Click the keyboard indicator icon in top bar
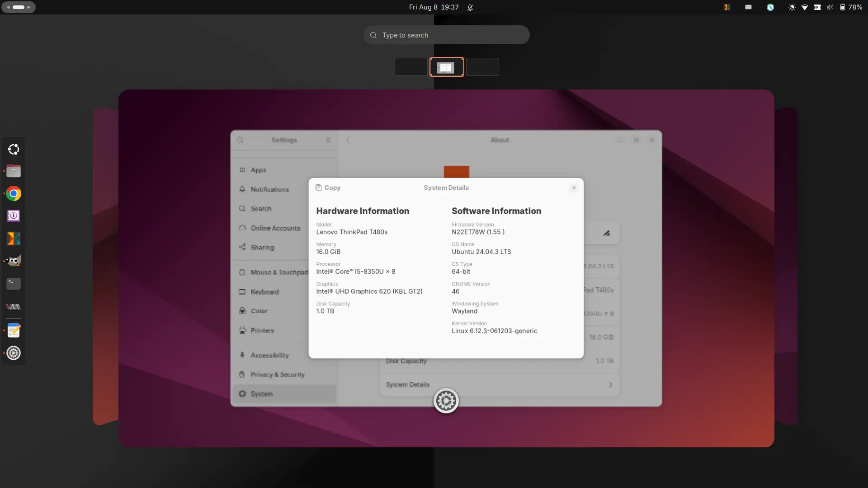 [749, 7]
